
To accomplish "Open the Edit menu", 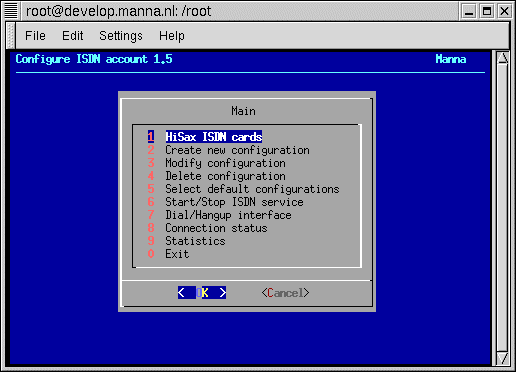I will point(72,36).
